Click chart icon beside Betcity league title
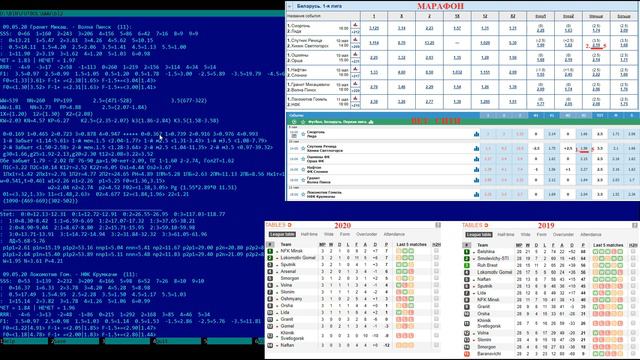640x360 pixels. click(371, 122)
